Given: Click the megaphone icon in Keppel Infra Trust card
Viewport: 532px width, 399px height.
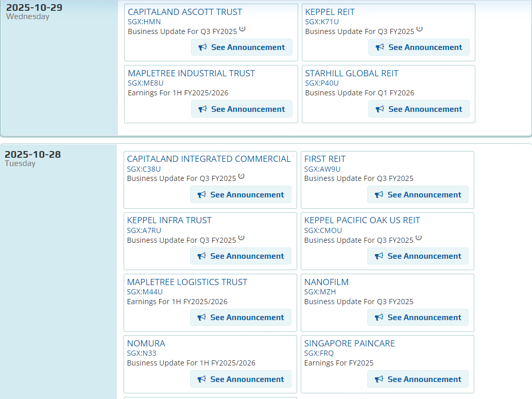Looking at the screenshot, I should (201, 256).
